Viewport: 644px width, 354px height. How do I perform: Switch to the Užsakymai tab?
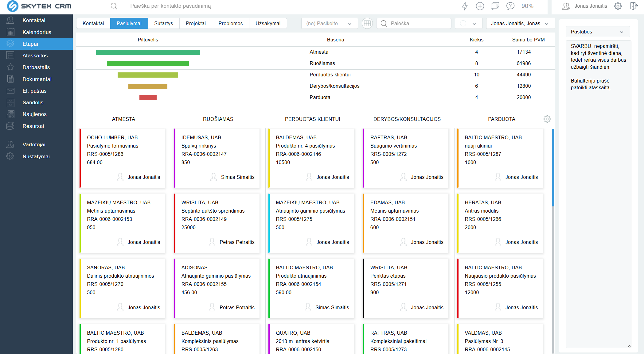coord(268,23)
